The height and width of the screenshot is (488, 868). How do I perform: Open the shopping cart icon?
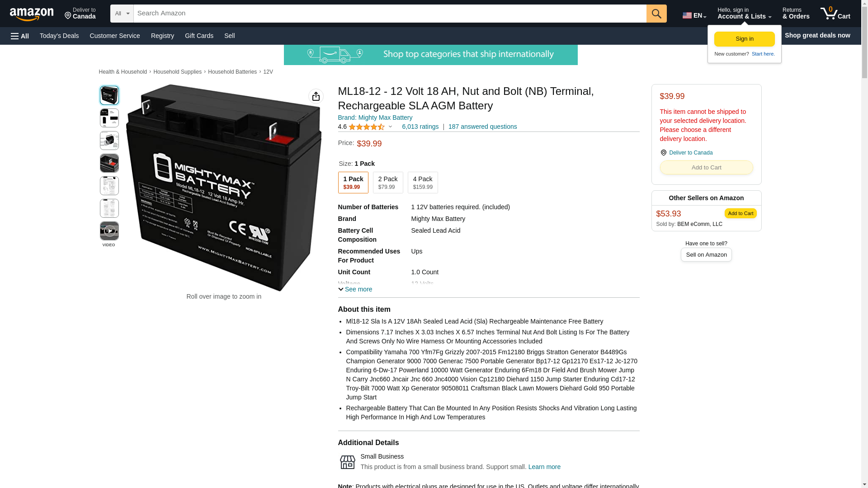[835, 13]
